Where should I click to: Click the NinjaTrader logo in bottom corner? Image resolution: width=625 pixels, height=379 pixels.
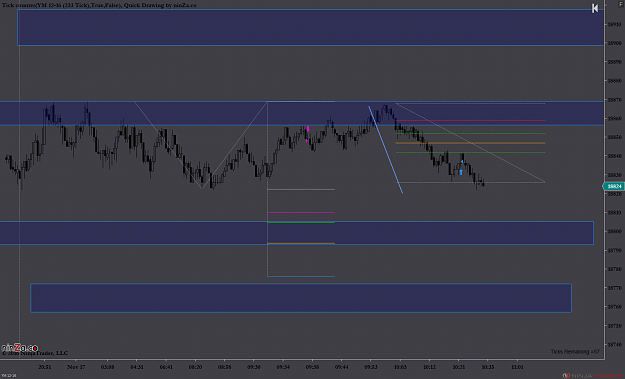click(593, 375)
